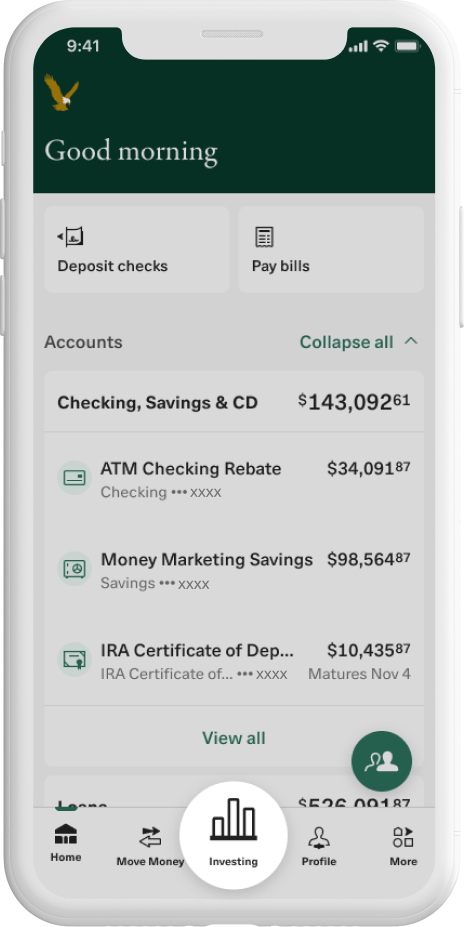Switch to the Home tab
The height and width of the screenshot is (927, 464).
pos(66,843)
